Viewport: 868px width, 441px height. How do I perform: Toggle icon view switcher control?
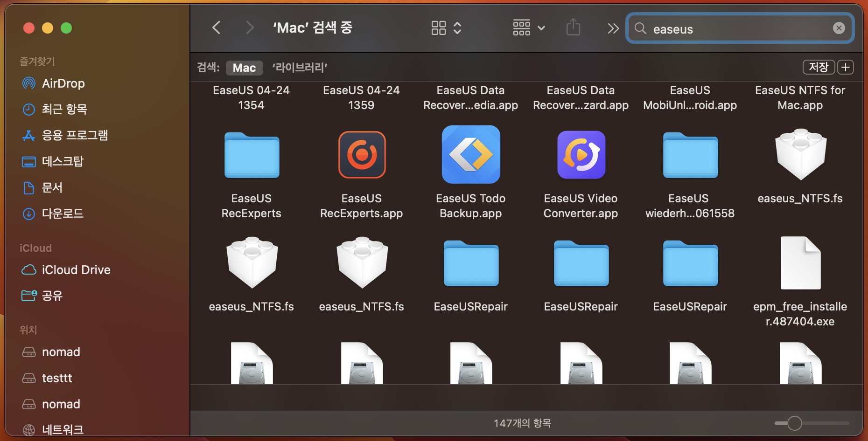pos(446,28)
